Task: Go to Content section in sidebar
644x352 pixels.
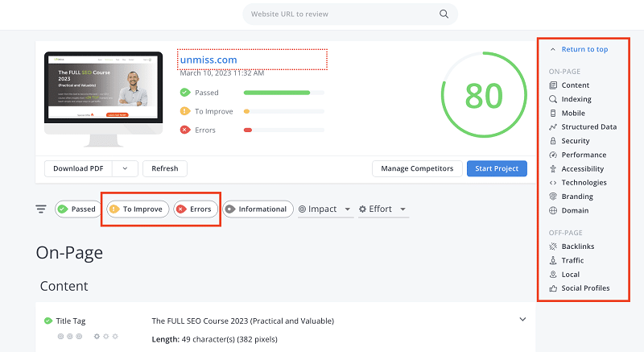Action: click(x=575, y=85)
